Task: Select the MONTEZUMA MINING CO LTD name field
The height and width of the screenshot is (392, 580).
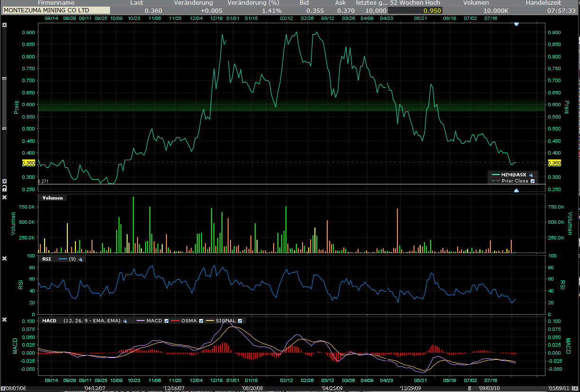Action: (x=56, y=10)
